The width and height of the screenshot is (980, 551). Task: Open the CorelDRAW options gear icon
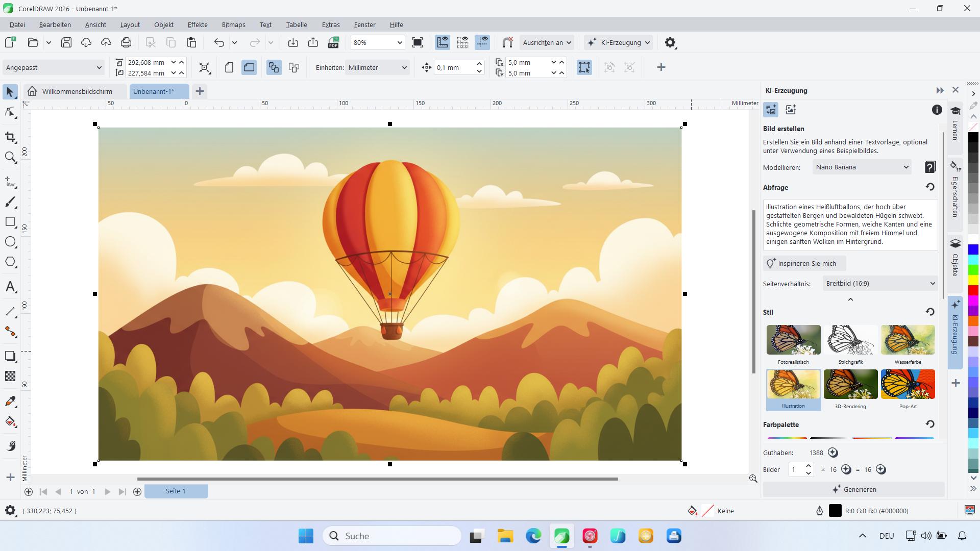pos(671,42)
